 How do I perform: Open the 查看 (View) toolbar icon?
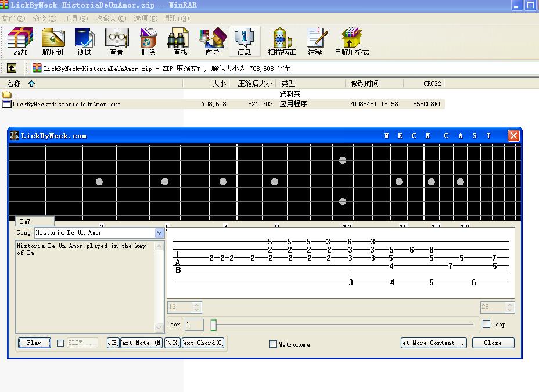click(117, 42)
